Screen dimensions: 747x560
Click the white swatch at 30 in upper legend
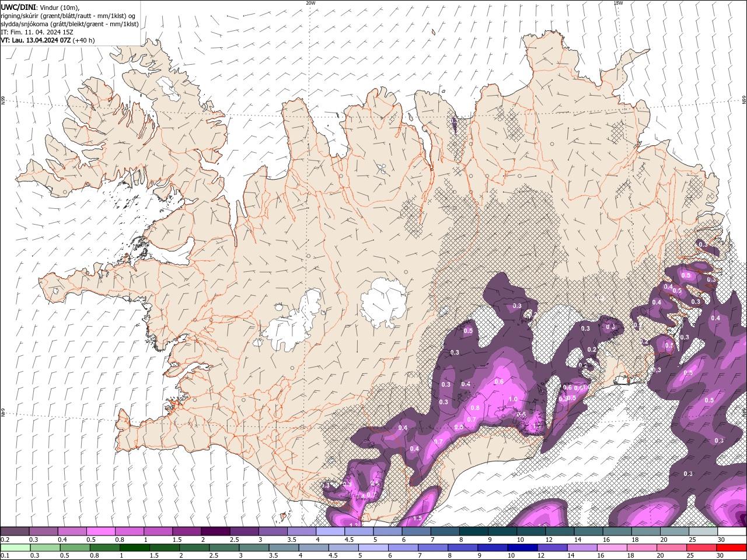(x=731, y=531)
